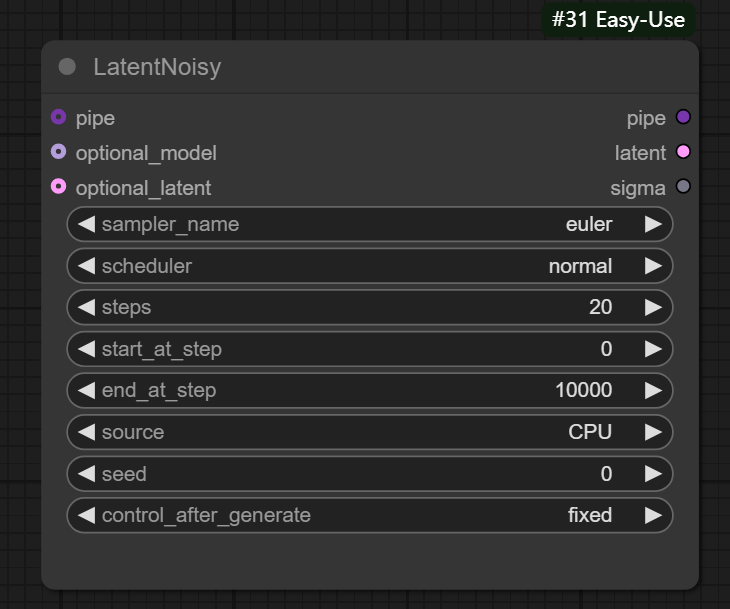Switch scheduler to next option

point(653,266)
